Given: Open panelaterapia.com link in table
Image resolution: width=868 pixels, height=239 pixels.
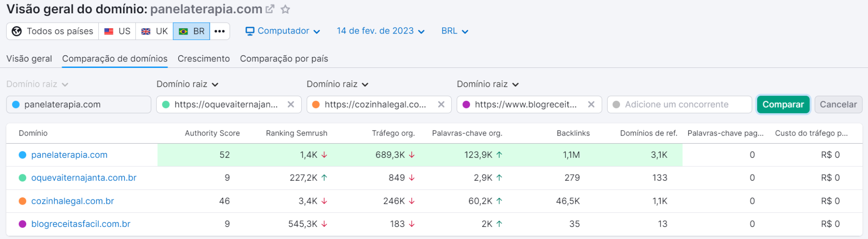Looking at the screenshot, I should click(x=69, y=155).
